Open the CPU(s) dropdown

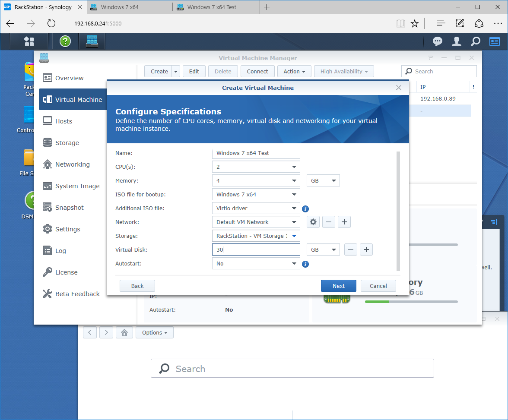(256, 167)
